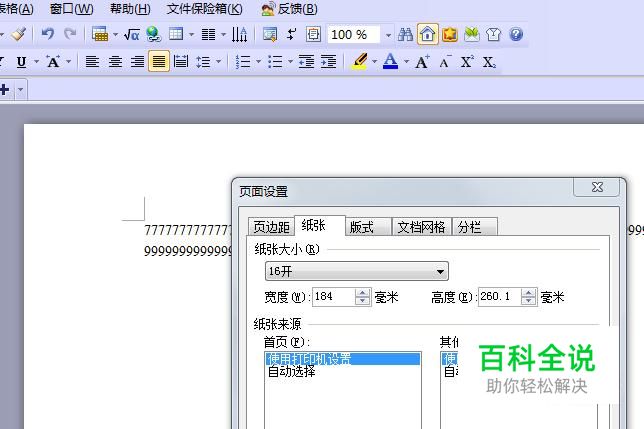
Task: Expand the insert table dropdown arrow
Action: point(191,34)
